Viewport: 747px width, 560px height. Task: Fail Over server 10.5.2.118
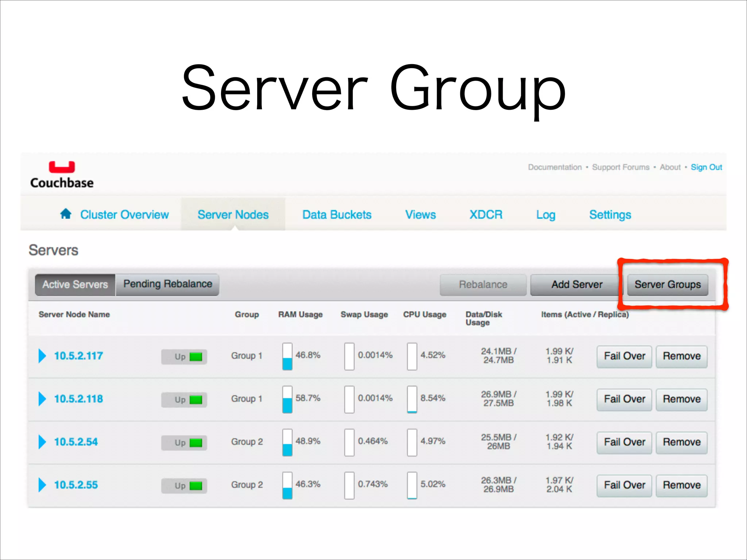624,399
